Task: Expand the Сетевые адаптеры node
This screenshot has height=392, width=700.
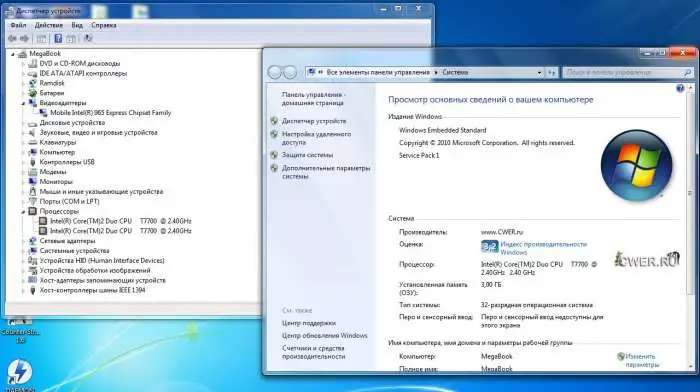Action: coord(23,241)
